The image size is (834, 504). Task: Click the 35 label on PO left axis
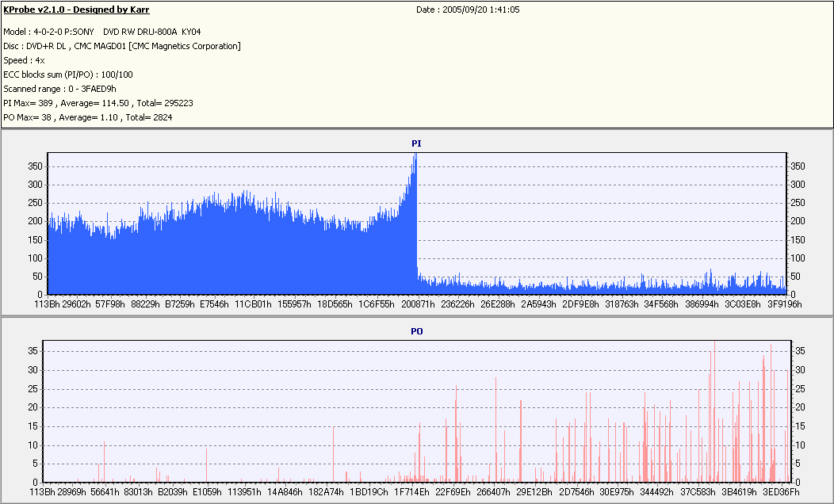click(33, 351)
